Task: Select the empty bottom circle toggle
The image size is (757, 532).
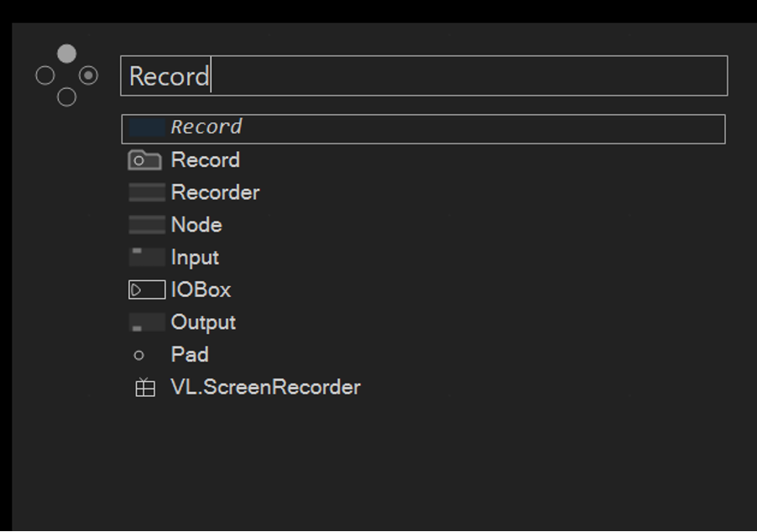Action: (66, 97)
